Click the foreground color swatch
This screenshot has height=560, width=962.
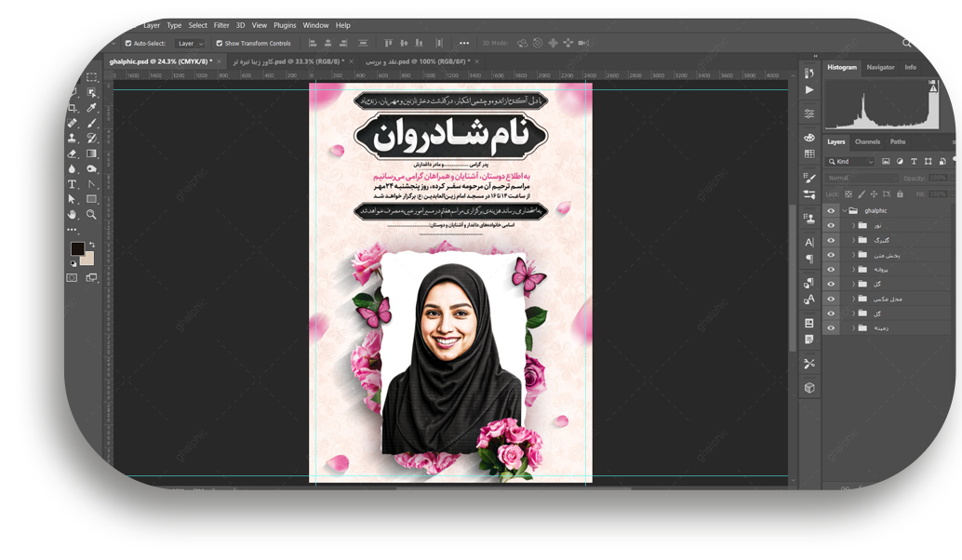[x=77, y=249]
